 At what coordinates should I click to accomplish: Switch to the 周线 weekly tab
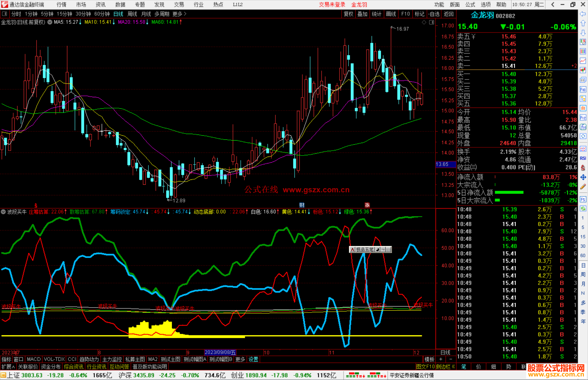(x=132, y=14)
